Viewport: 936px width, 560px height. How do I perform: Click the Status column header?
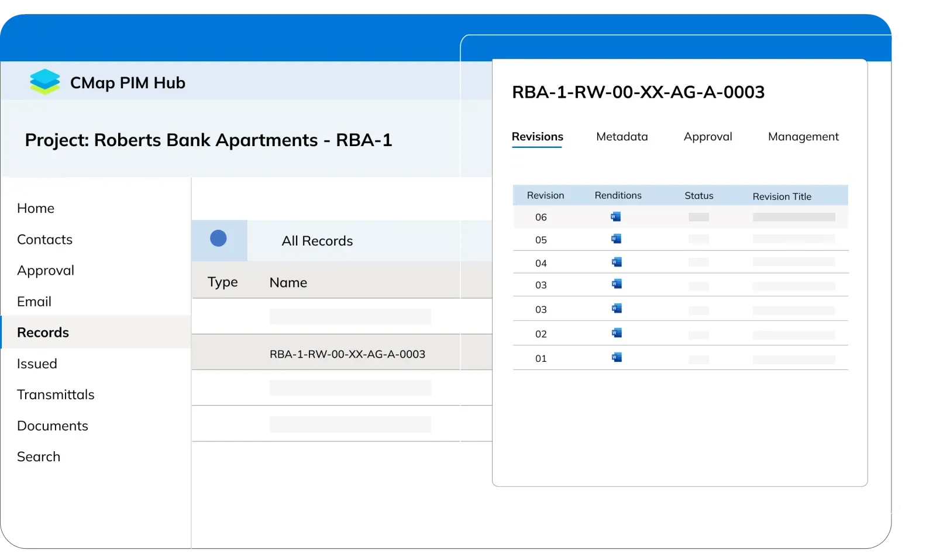click(699, 196)
